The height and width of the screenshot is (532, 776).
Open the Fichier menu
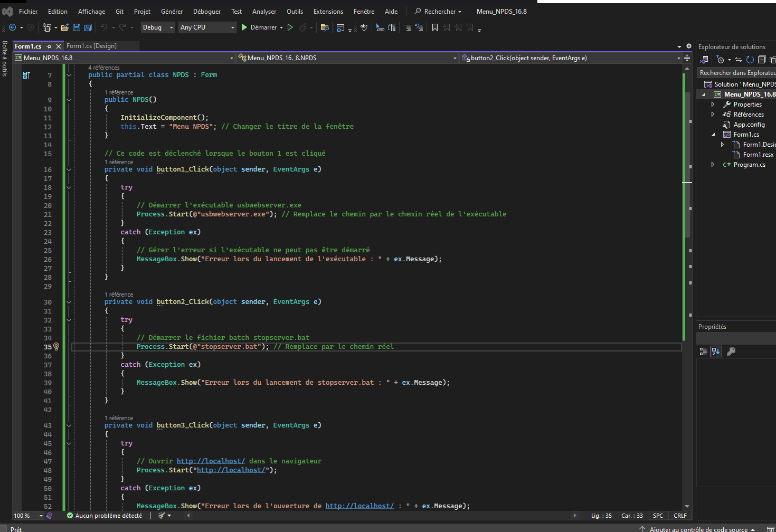click(28, 11)
